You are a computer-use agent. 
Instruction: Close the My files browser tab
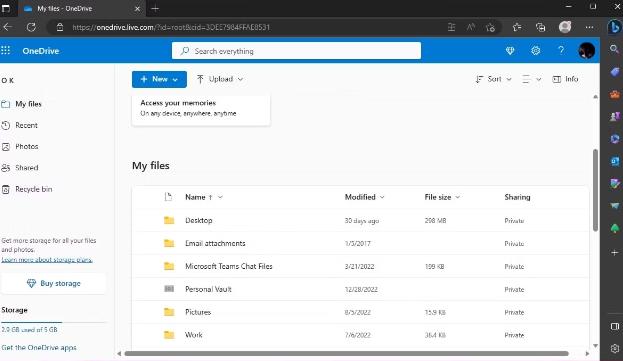click(137, 8)
